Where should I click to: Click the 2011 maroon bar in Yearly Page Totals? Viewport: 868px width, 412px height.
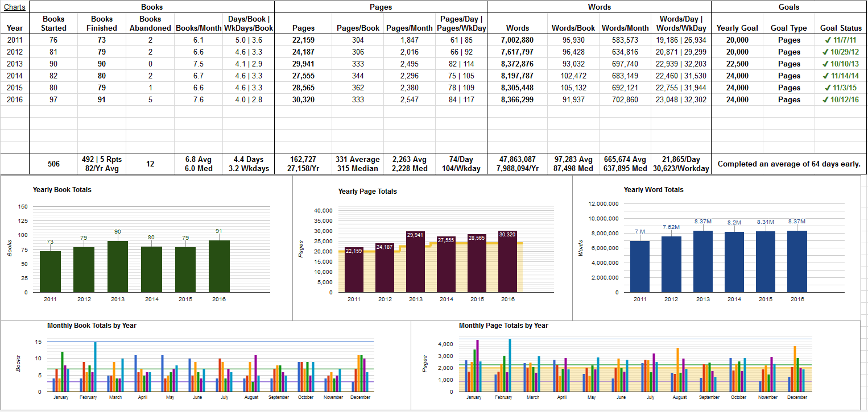pos(354,270)
